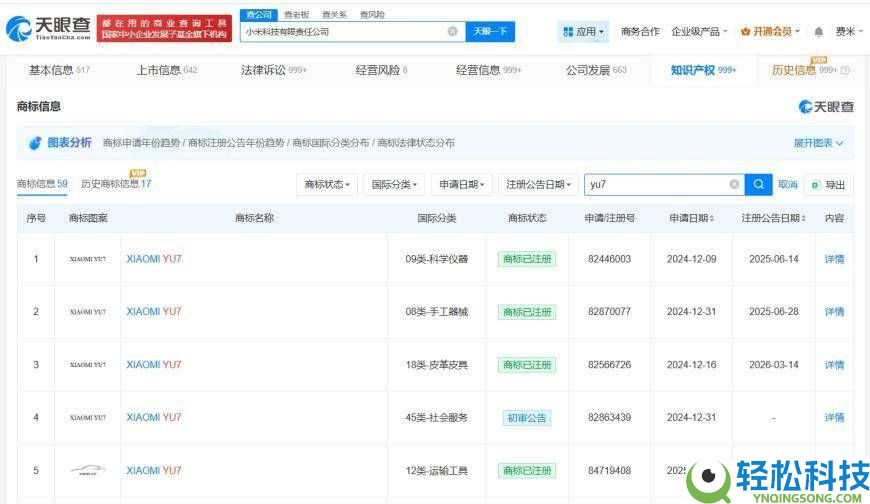Image resolution: width=870 pixels, height=504 pixels.
Task: Open XIAOMI YU7 trademark image in row 3
Action: (x=88, y=365)
